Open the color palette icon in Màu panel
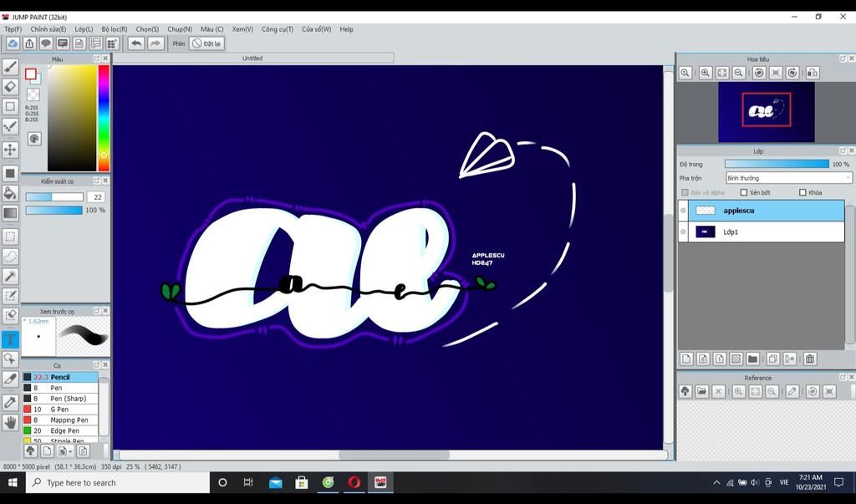Image resolution: width=856 pixels, height=504 pixels. point(33,139)
